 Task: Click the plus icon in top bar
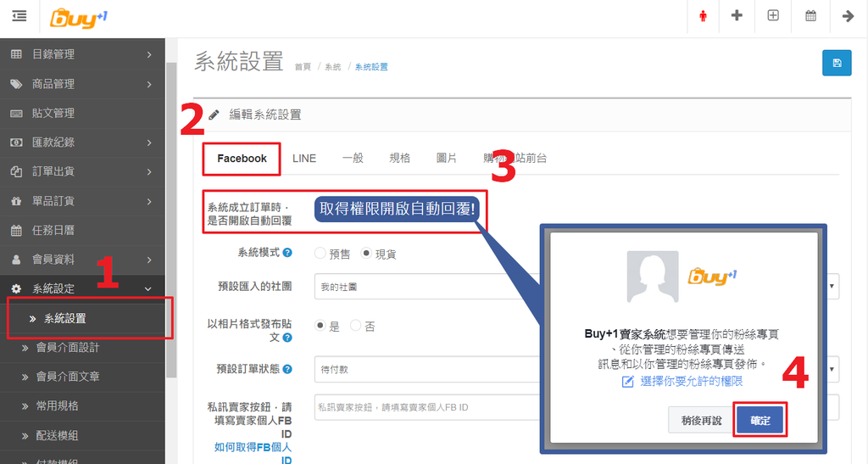(x=737, y=15)
